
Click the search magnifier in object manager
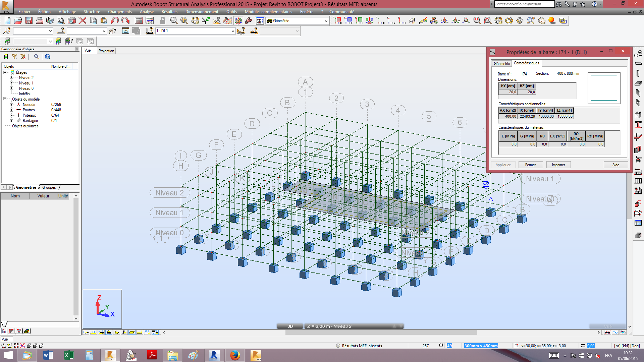tap(37, 57)
